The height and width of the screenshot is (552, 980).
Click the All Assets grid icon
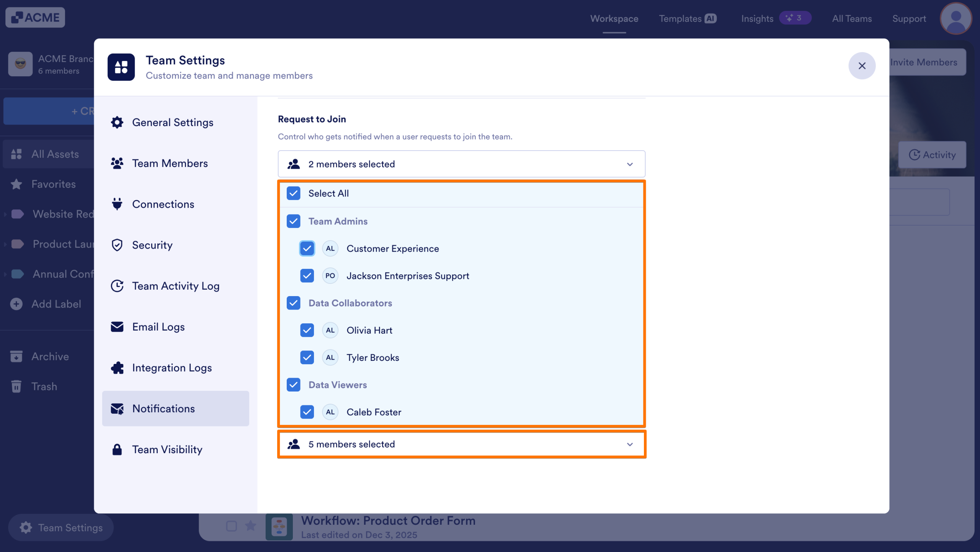click(x=16, y=154)
